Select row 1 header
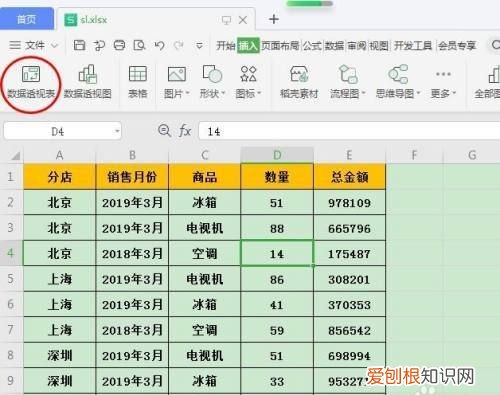This screenshot has height=395, width=500. (x=11, y=176)
